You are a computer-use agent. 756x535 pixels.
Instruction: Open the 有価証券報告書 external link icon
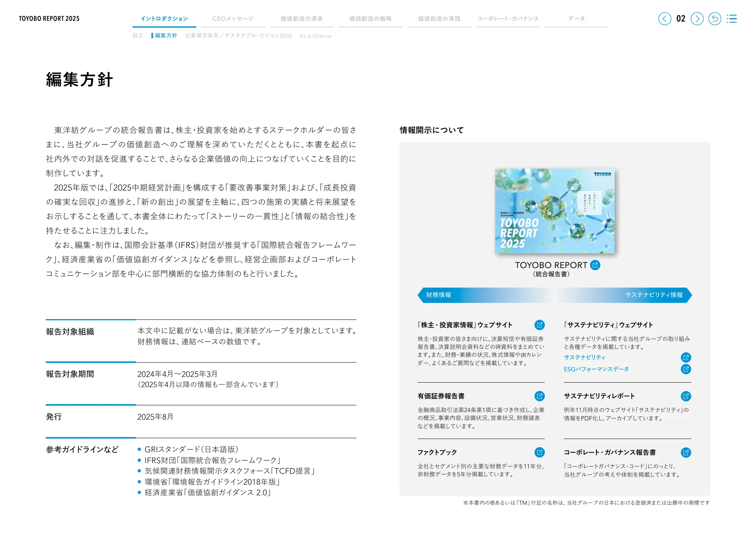[x=540, y=396]
